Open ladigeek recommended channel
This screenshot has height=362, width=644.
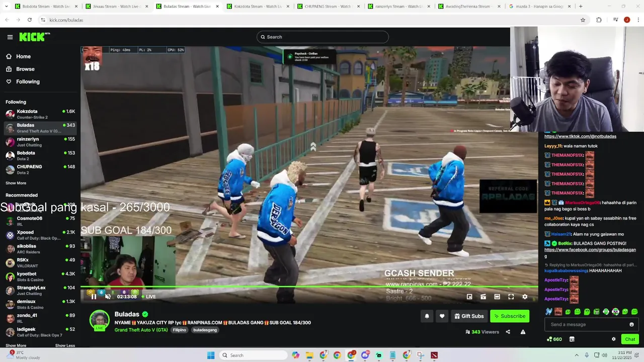pos(40,332)
